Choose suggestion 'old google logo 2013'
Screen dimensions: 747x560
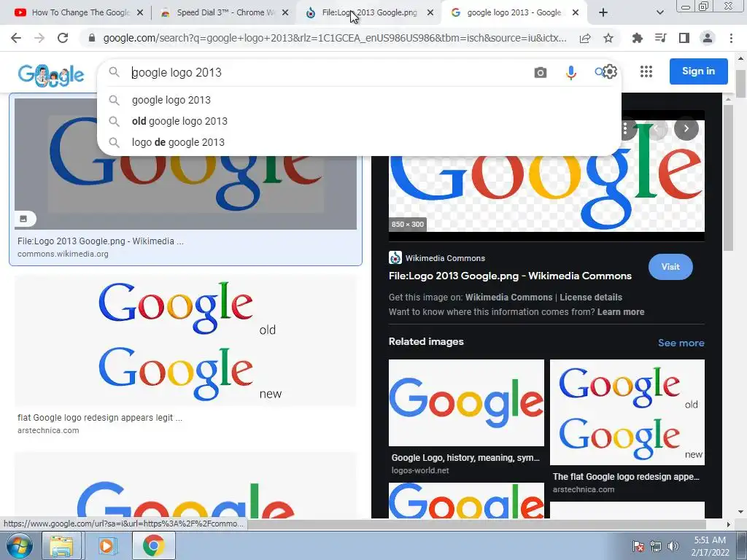pos(359,121)
